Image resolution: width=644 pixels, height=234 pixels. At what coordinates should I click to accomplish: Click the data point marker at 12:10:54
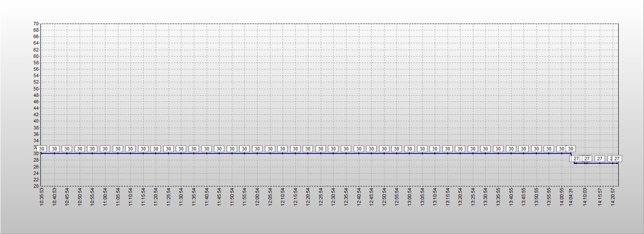pos(283,153)
